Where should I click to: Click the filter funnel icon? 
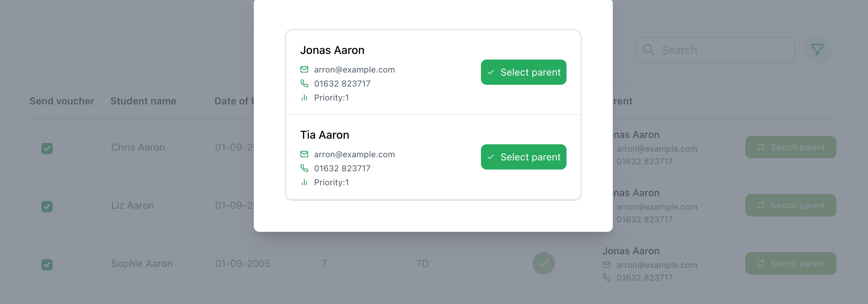817,50
